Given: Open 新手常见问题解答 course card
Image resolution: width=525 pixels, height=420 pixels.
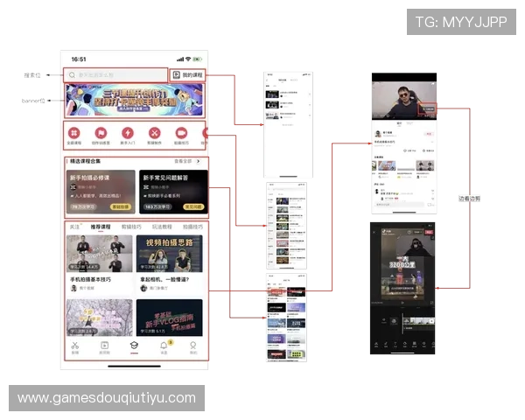Looking at the screenshot, I should (x=173, y=191).
